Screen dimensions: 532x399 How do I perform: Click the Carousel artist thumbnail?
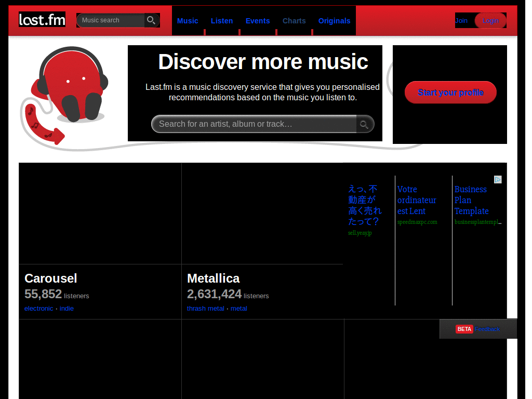[100, 214]
